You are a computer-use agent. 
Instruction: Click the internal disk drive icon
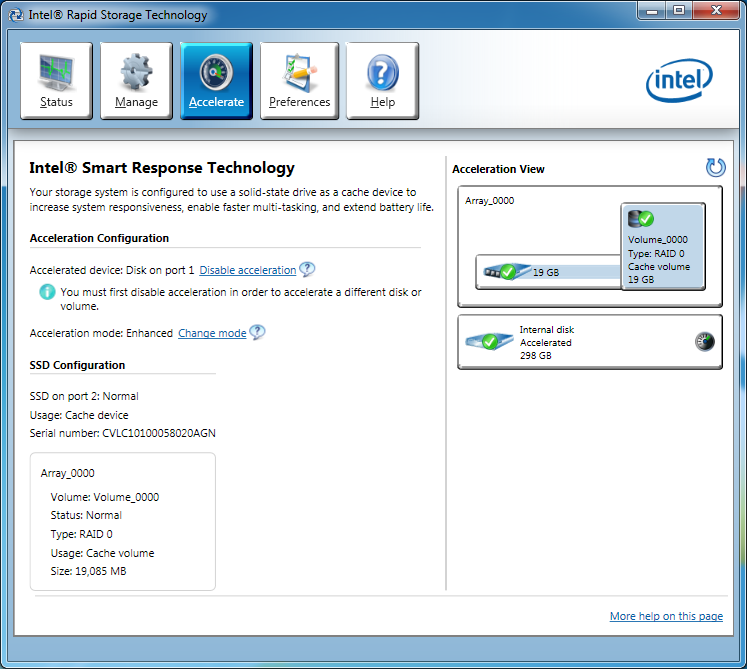click(489, 341)
